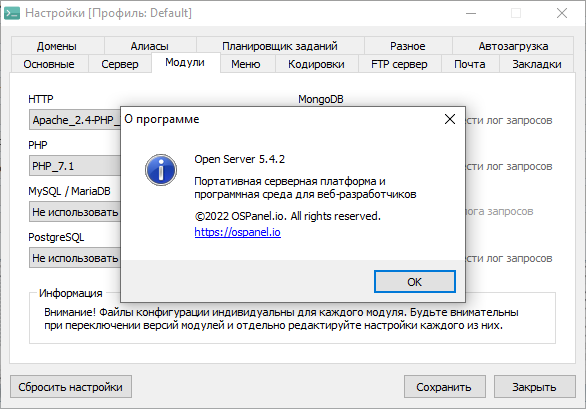This screenshot has width=586, height=409.
Task: Open the Сервер tab
Action: (120, 64)
